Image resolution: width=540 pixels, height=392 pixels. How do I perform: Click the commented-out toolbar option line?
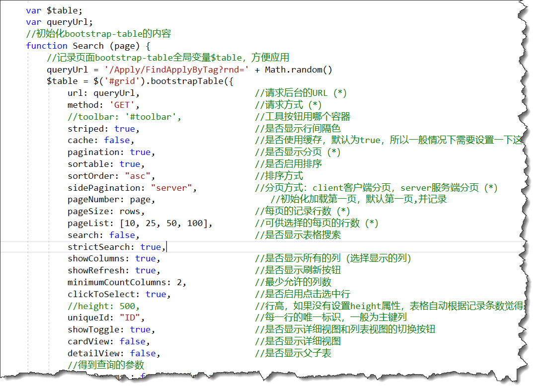coord(124,117)
